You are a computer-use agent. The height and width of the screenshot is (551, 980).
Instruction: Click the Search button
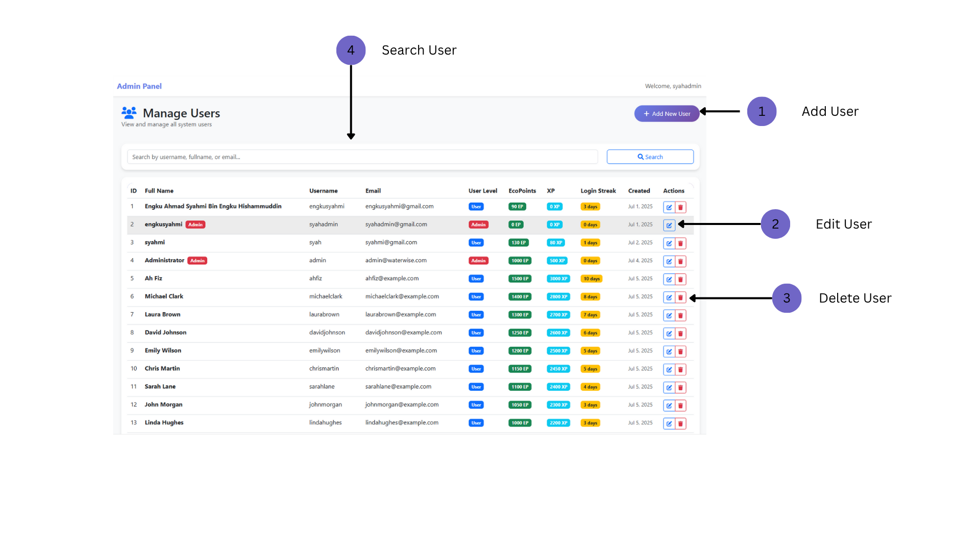(x=650, y=157)
